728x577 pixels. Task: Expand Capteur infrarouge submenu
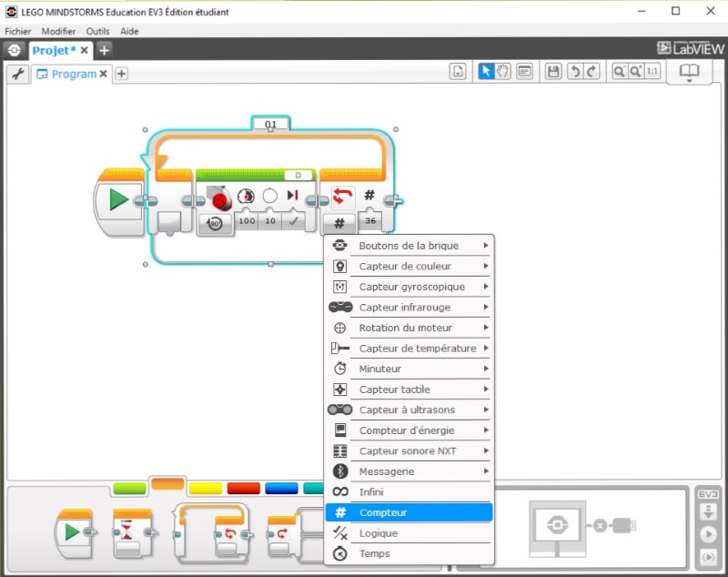409,308
